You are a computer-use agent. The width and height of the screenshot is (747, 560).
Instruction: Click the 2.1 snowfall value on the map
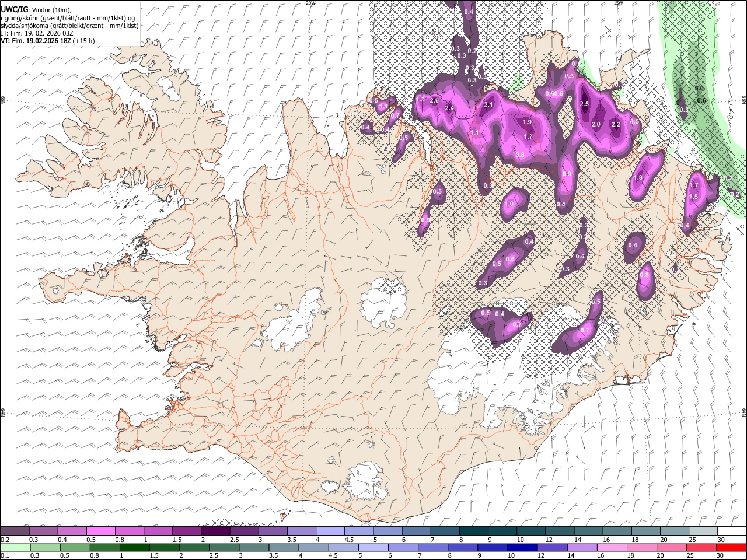coord(489,105)
